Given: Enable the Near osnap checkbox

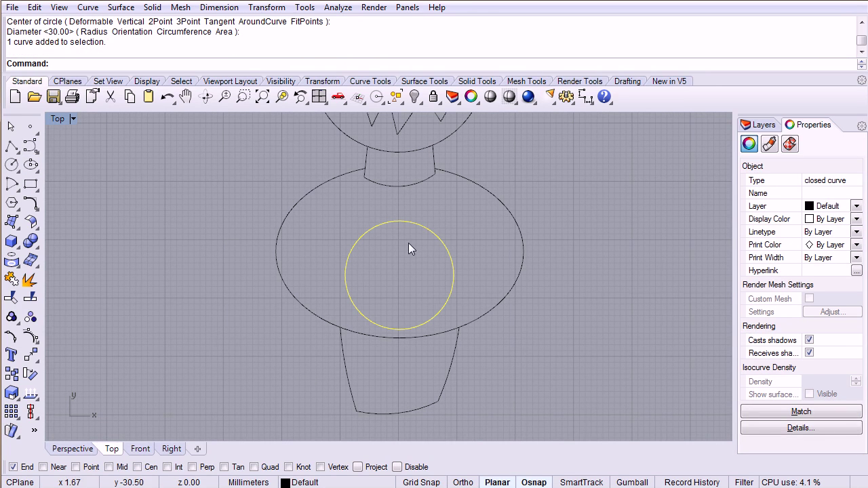Looking at the screenshot, I should (x=43, y=467).
